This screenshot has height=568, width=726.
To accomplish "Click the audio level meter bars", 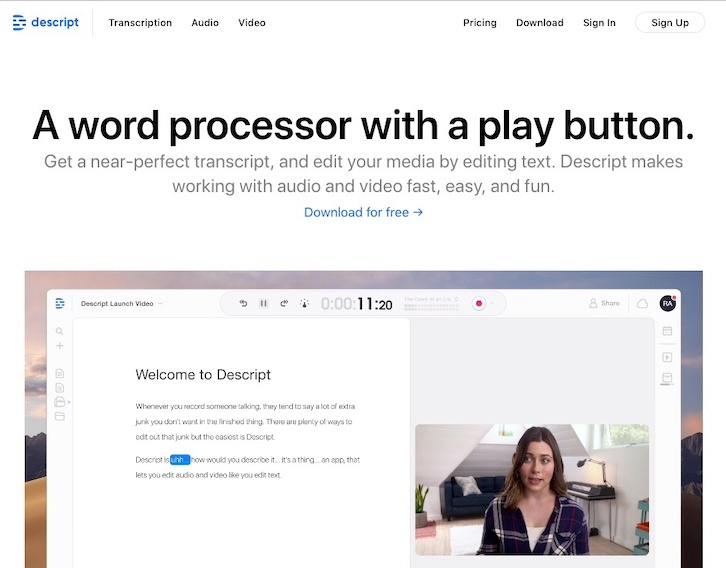I will click(431, 307).
